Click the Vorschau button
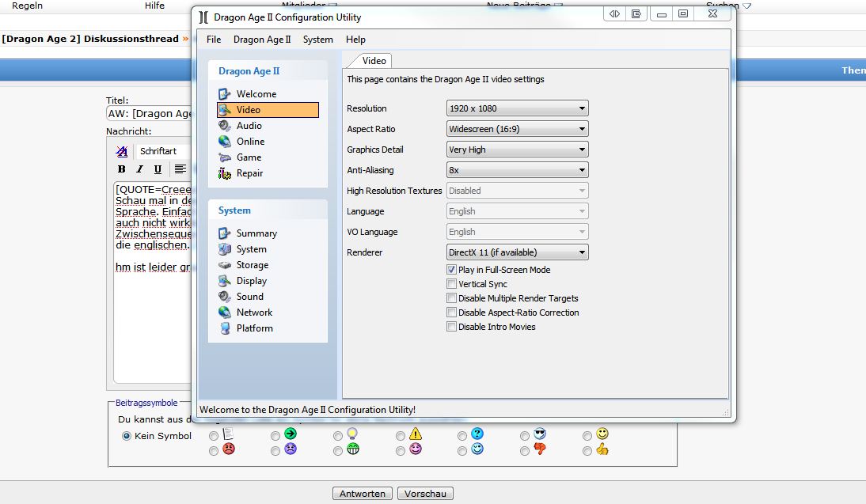Viewport: 866px width, 504px height. (425, 494)
